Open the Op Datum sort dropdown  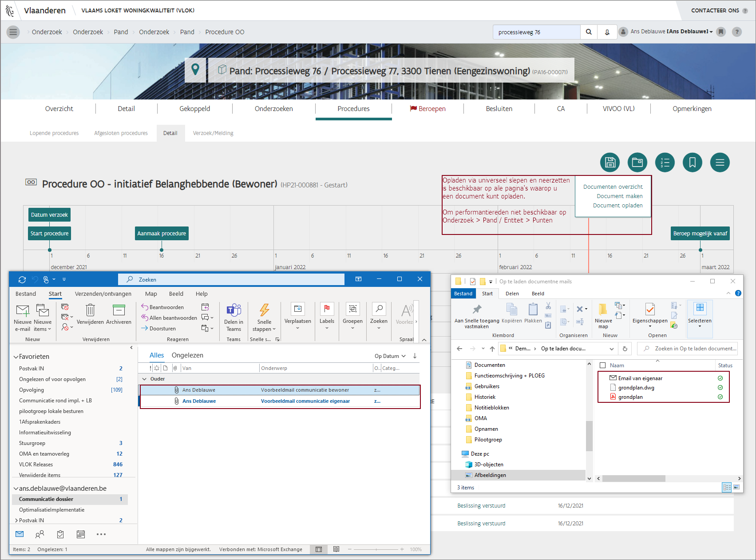(390, 356)
